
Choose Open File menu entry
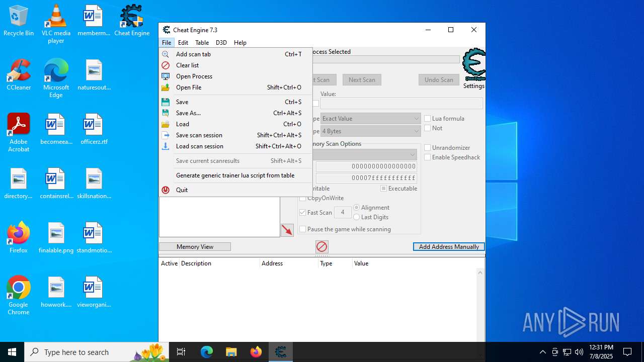235,87
